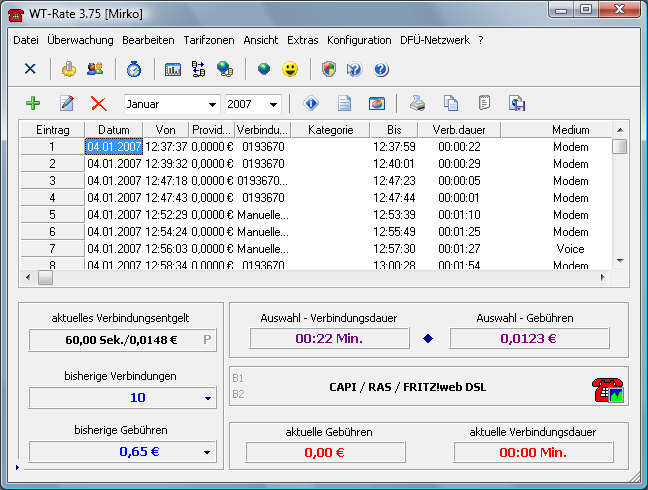Open the Überwachung menu
Screen dimensions: 648x490
80,40
